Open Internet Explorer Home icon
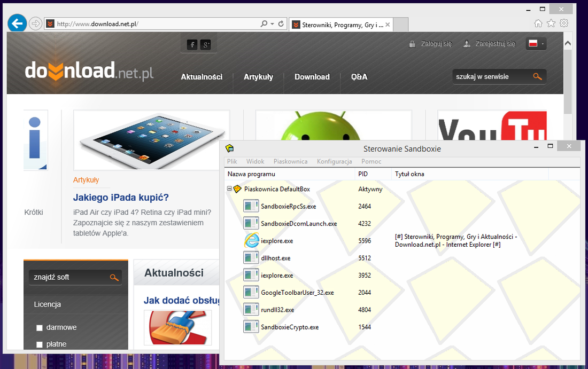Screen dimensions: 588x369 point(538,23)
